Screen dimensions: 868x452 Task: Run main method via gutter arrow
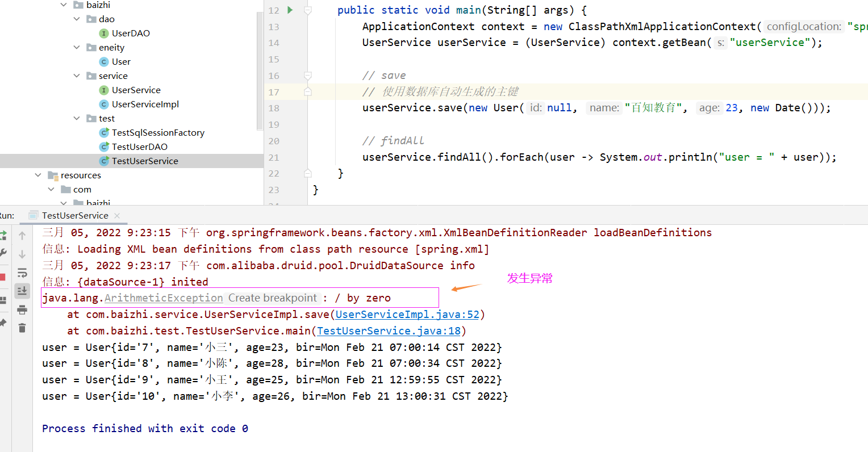point(290,10)
